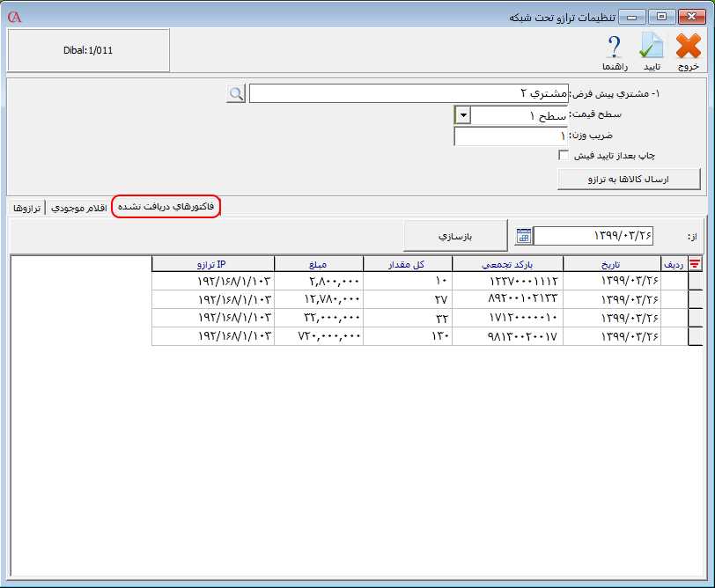
Task: Click the total quantity column header
Action: (407, 263)
